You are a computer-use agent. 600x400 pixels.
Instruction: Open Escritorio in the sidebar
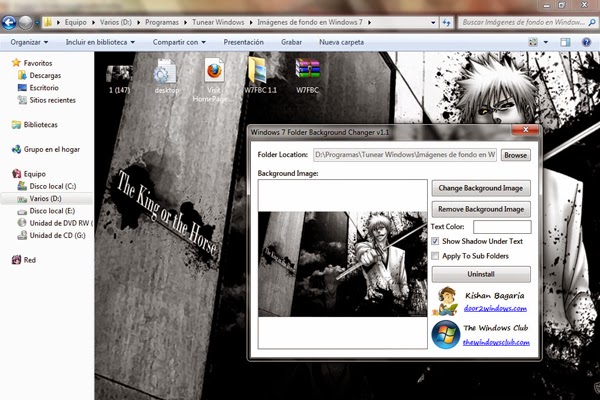tap(38, 88)
